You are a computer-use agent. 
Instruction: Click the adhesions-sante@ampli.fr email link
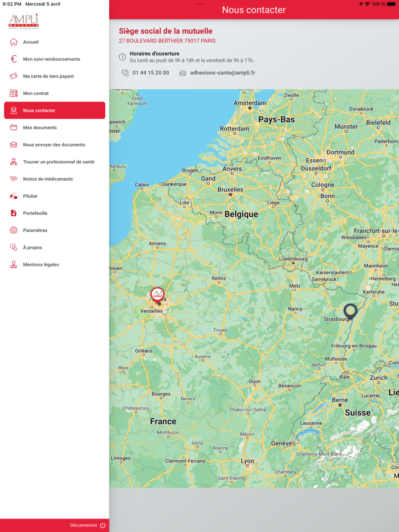[222, 72]
